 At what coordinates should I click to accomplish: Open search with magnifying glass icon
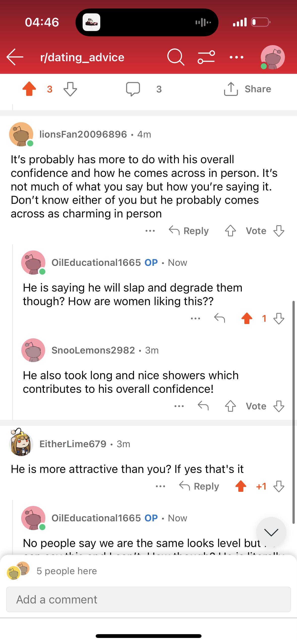click(x=176, y=57)
